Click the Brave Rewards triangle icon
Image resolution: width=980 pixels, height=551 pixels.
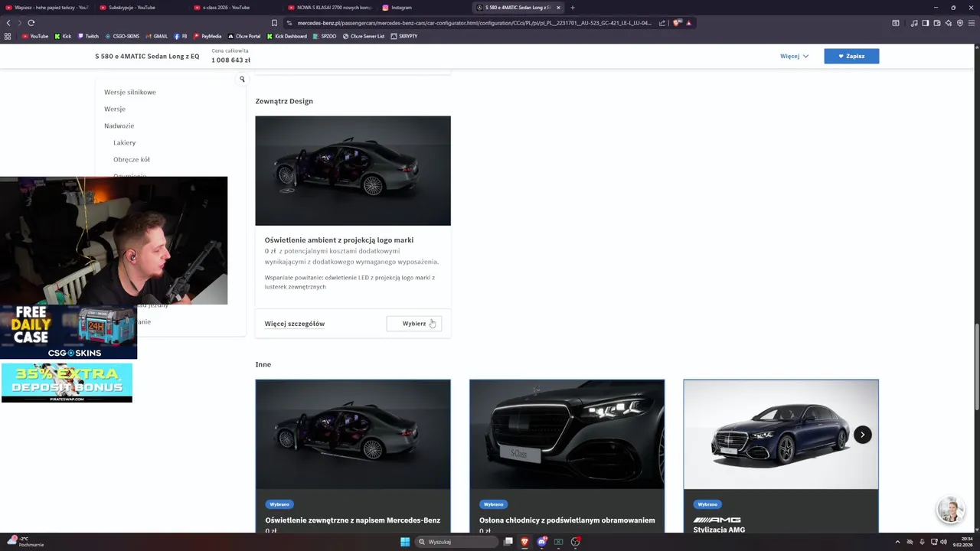[x=688, y=23]
